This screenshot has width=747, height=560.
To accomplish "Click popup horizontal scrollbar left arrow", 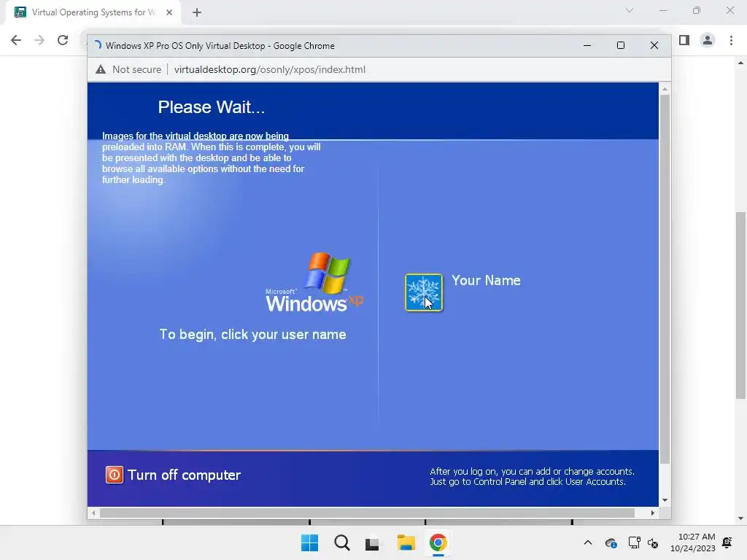I will (x=93, y=513).
